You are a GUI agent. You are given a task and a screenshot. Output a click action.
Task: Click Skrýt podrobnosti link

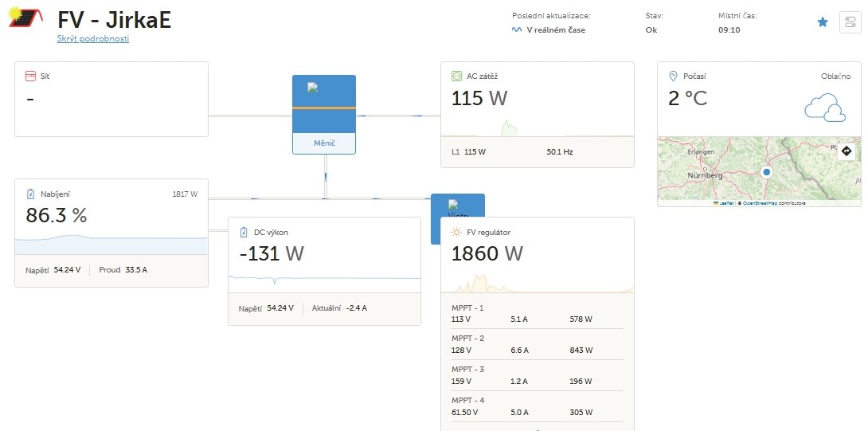[93, 39]
